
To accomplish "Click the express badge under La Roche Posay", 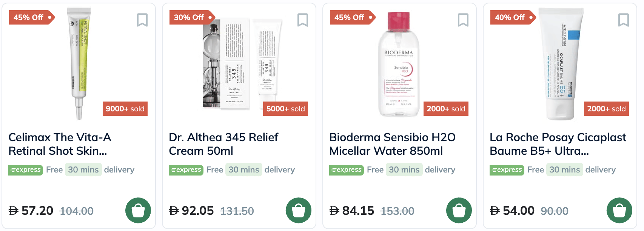I will click(507, 170).
